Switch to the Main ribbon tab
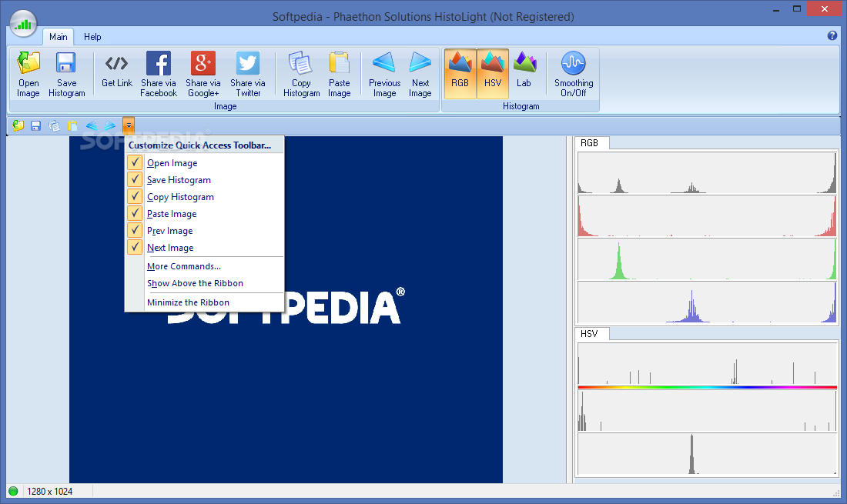The height and width of the screenshot is (504, 847). pos(59,37)
